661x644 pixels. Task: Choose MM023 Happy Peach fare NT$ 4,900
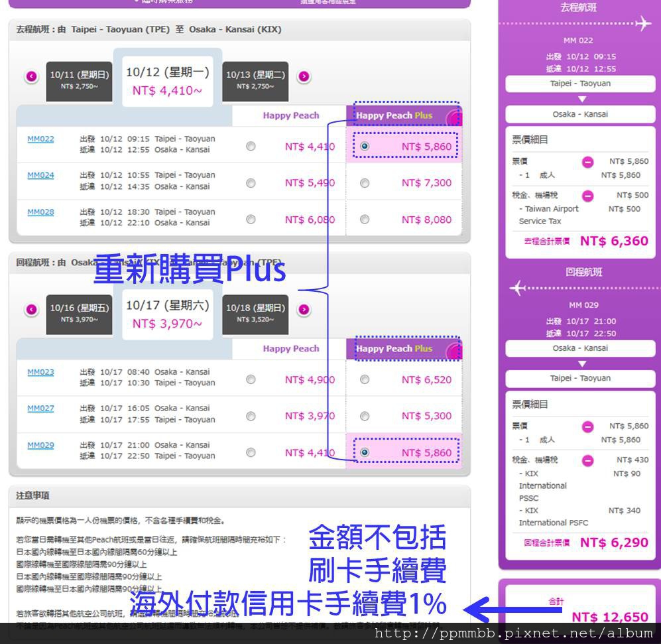coord(251,379)
